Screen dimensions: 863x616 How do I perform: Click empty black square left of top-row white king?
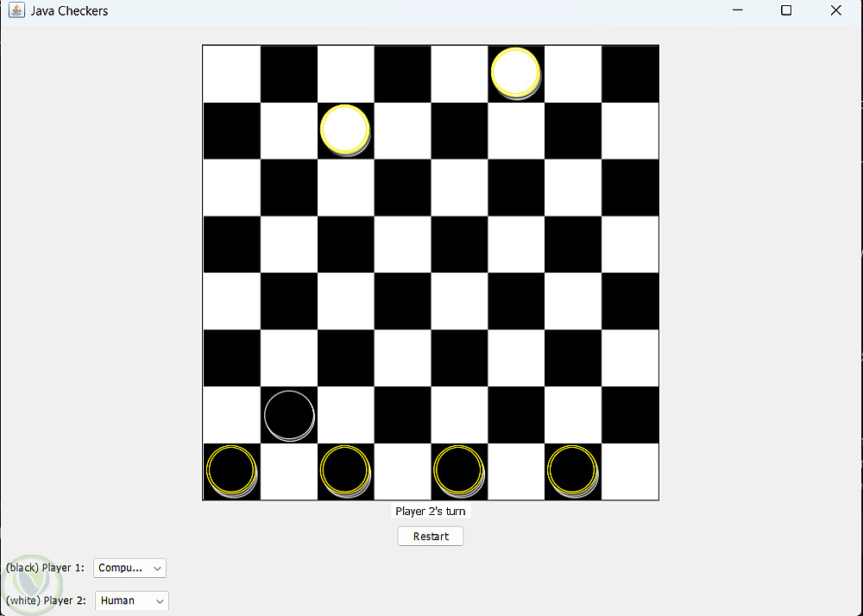(402, 73)
